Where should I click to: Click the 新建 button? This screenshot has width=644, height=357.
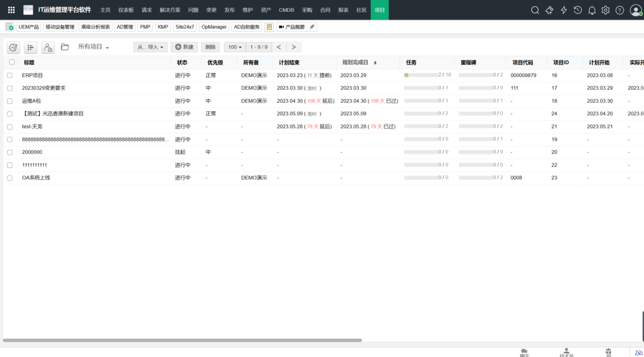[x=184, y=47]
